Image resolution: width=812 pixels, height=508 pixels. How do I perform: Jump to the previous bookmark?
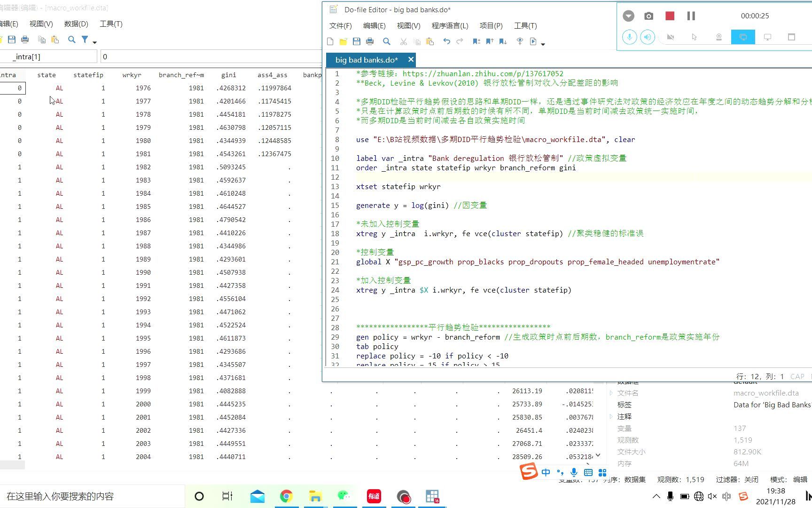tap(490, 41)
